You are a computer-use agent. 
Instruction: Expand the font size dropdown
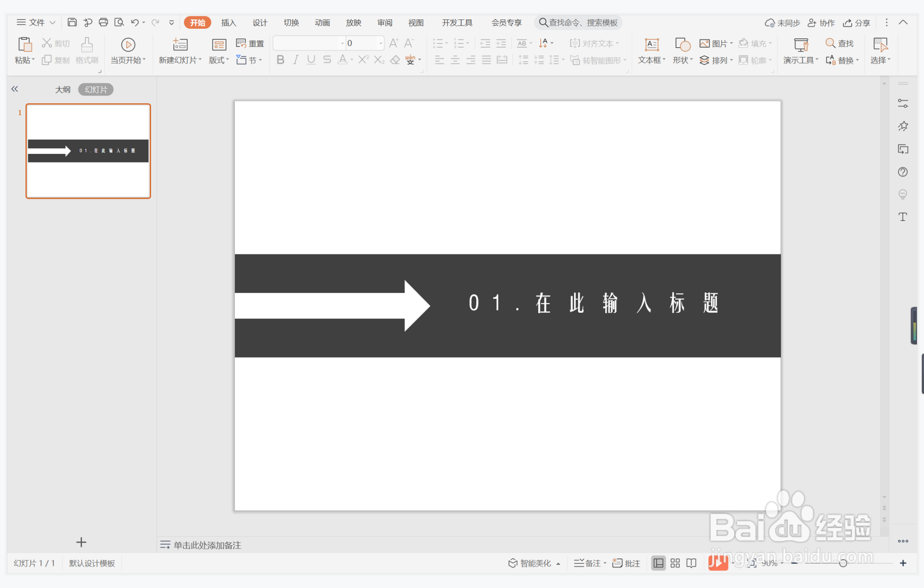380,43
